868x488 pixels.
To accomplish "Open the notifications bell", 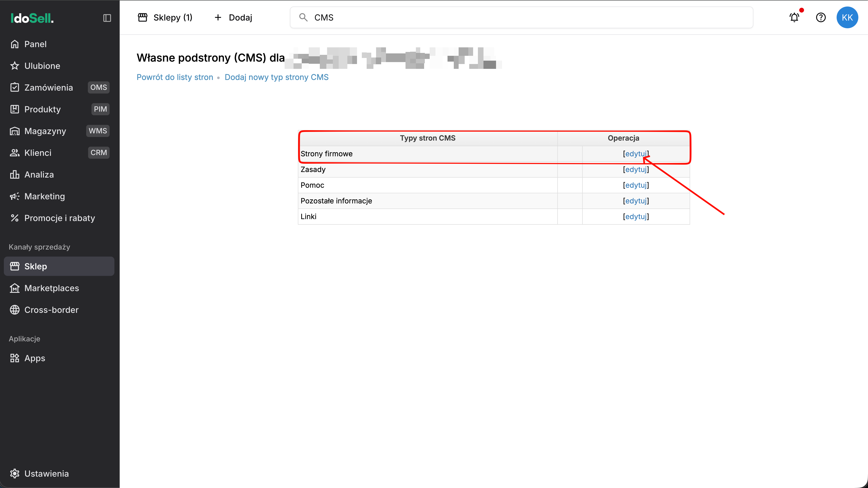I will click(x=795, y=17).
